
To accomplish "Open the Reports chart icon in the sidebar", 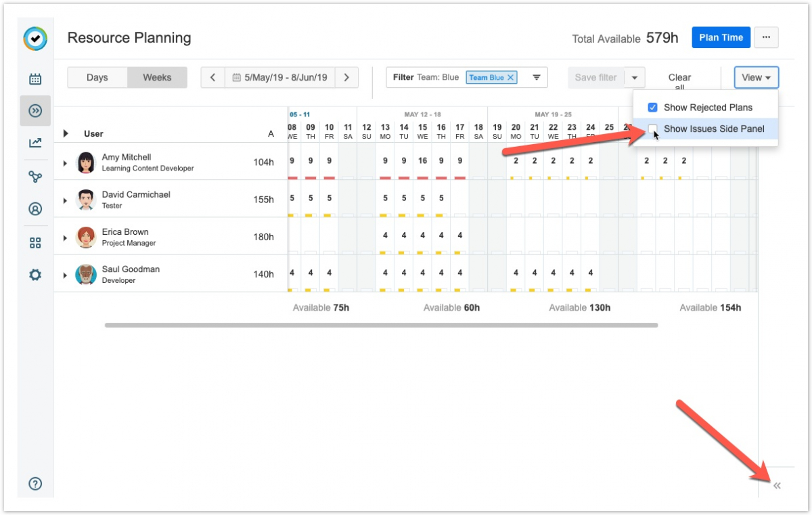I will [35, 143].
